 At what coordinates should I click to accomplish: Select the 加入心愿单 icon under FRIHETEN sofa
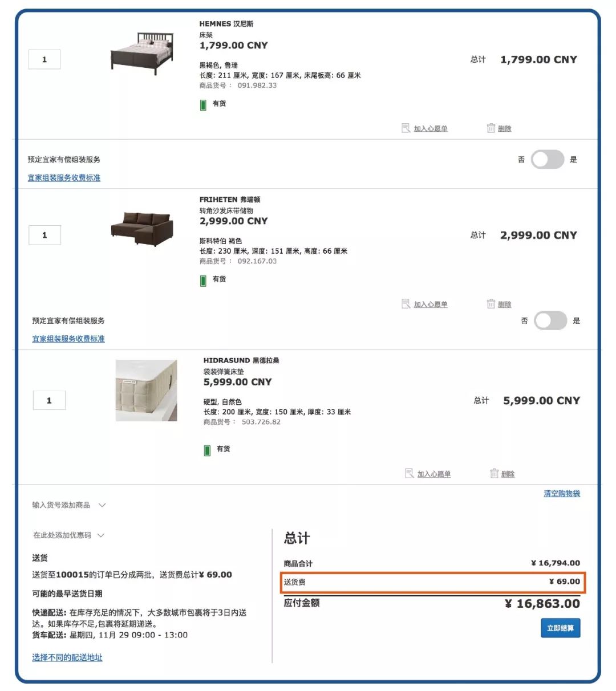point(406,304)
